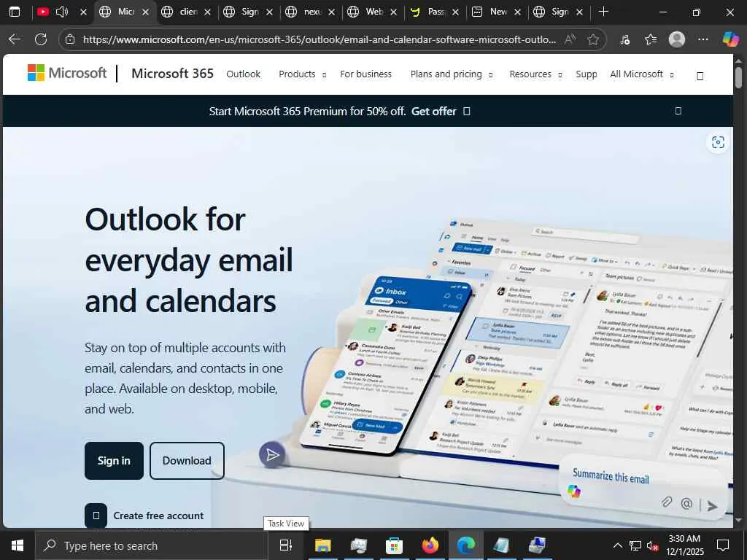Expand the Products dropdown menu

click(x=303, y=74)
